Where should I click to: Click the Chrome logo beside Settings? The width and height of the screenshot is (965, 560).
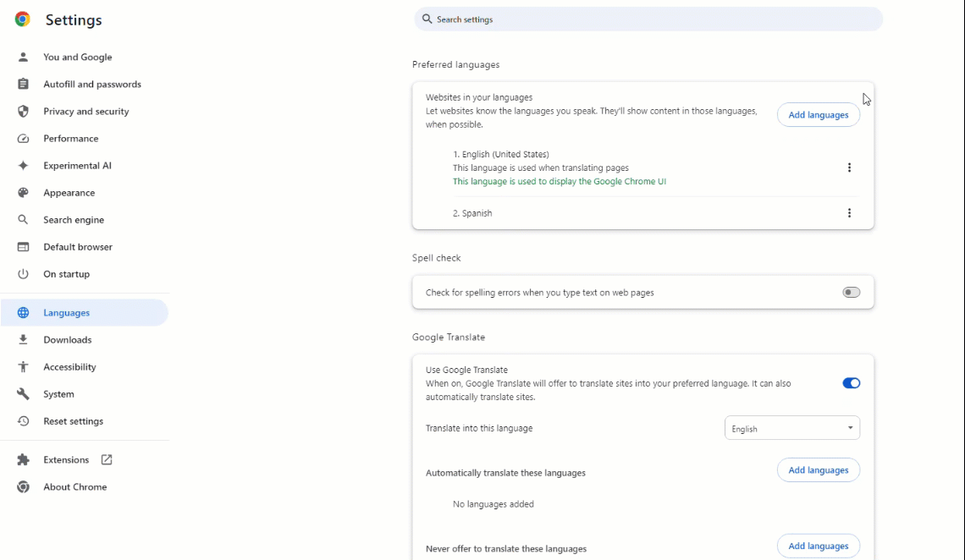(x=23, y=19)
